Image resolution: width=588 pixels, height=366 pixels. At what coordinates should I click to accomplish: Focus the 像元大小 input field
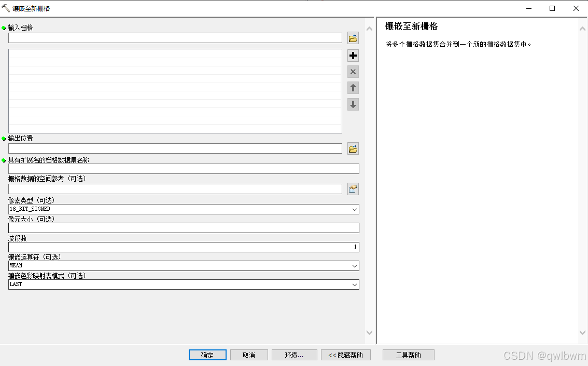pyautogui.click(x=184, y=228)
